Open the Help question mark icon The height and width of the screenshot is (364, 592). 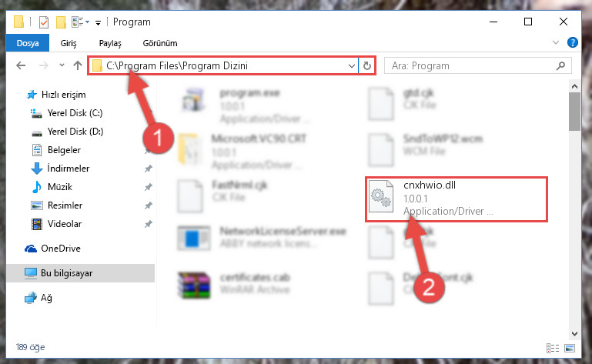pos(572,42)
